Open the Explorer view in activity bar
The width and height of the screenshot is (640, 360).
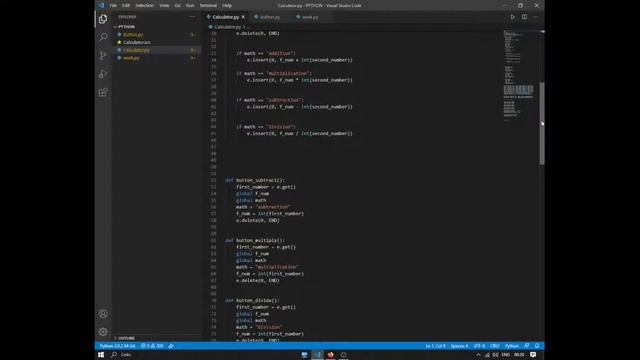[103, 19]
